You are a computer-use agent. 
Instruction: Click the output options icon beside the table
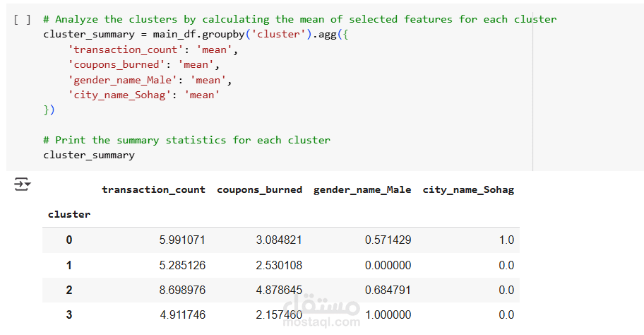tap(23, 185)
